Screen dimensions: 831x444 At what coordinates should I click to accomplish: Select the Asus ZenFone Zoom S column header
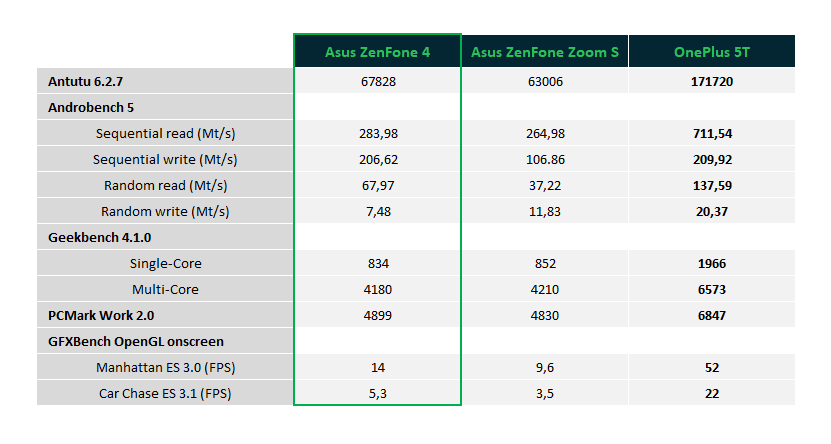pyautogui.click(x=545, y=51)
